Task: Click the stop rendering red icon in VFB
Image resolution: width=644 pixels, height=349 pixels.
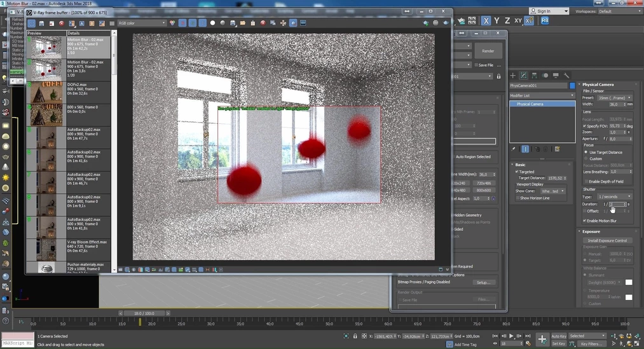Action: [x=263, y=23]
